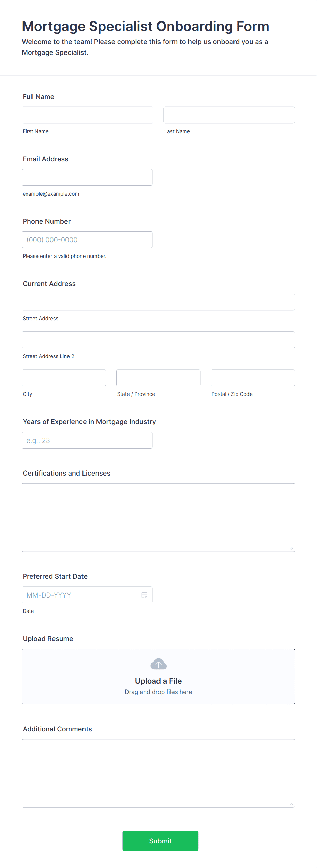Select the Email Address input
The height and width of the screenshot is (868, 317).
pyautogui.click(x=87, y=177)
